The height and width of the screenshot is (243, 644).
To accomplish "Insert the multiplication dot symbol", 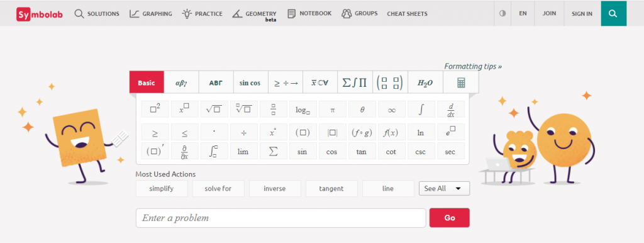I will [214, 132].
